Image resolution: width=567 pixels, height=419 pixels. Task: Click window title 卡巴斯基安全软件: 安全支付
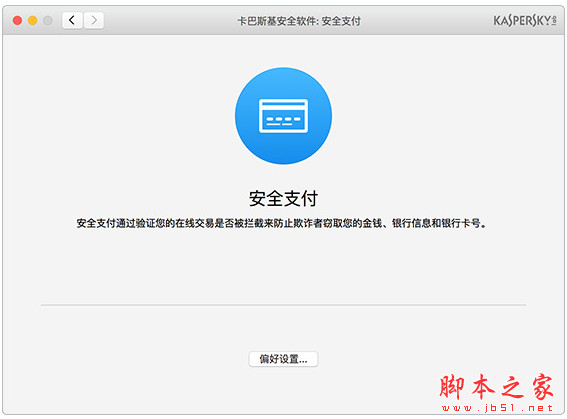click(x=299, y=21)
